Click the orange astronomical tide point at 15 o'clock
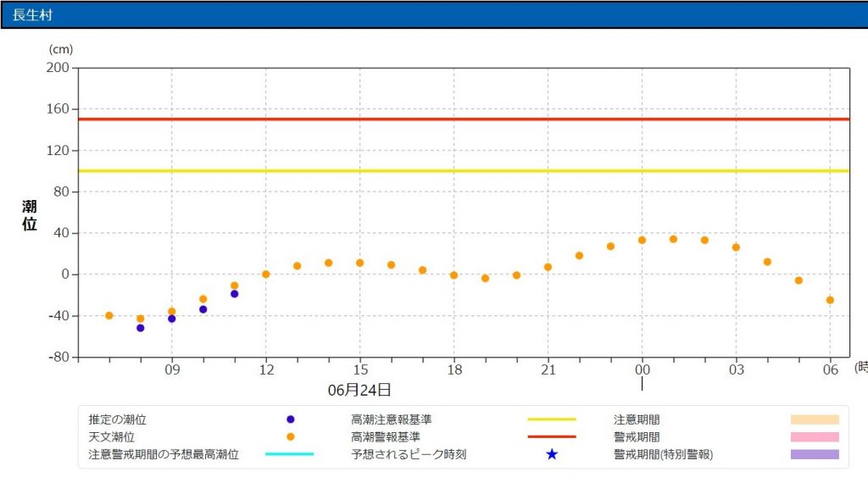 pyautogui.click(x=359, y=263)
